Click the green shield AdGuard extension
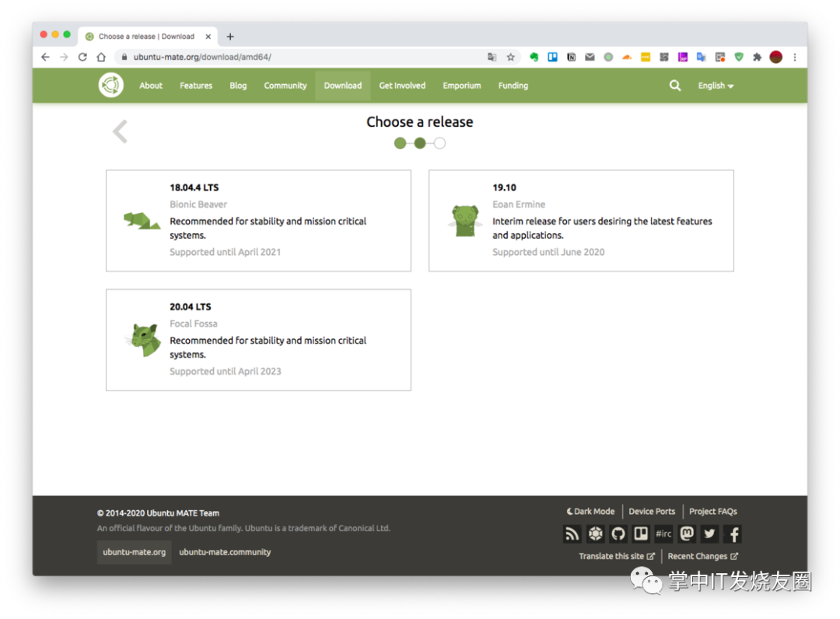Image resolution: width=840 pixels, height=619 pixels. (739, 57)
